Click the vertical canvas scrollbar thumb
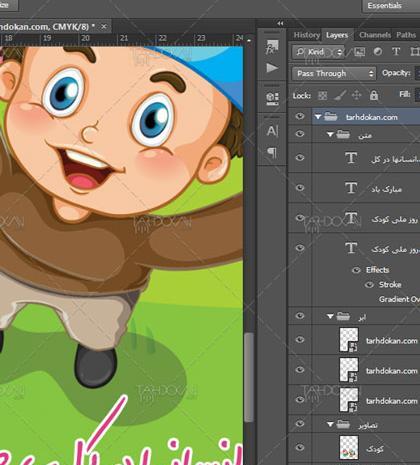This screenshot has height=465, width=420. (248, 377)
